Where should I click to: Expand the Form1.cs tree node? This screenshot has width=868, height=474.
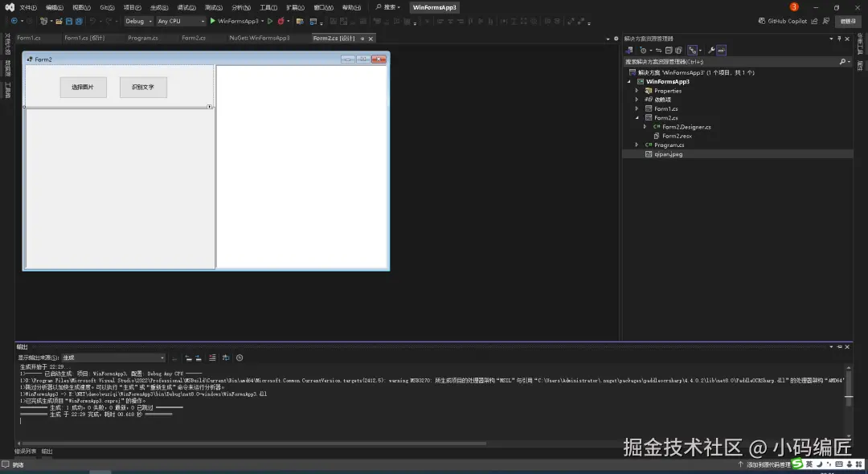point(637,108)
